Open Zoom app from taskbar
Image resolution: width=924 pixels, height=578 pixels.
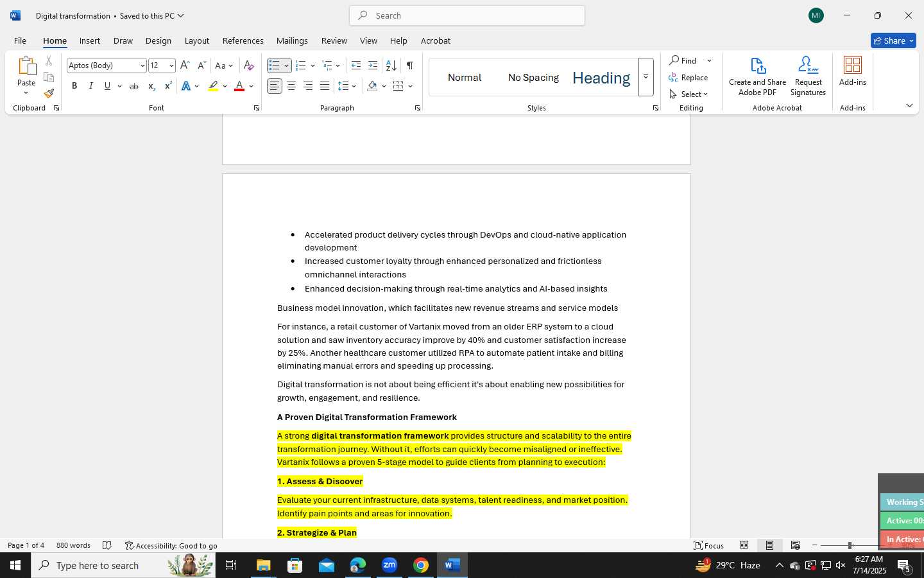389,565
